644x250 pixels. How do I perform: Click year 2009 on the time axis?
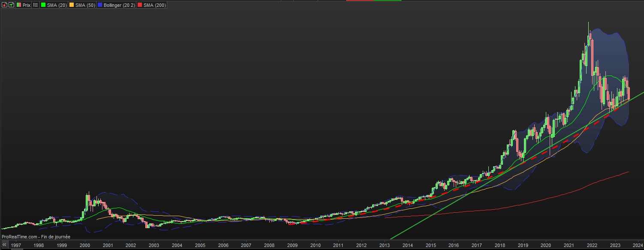292,246
